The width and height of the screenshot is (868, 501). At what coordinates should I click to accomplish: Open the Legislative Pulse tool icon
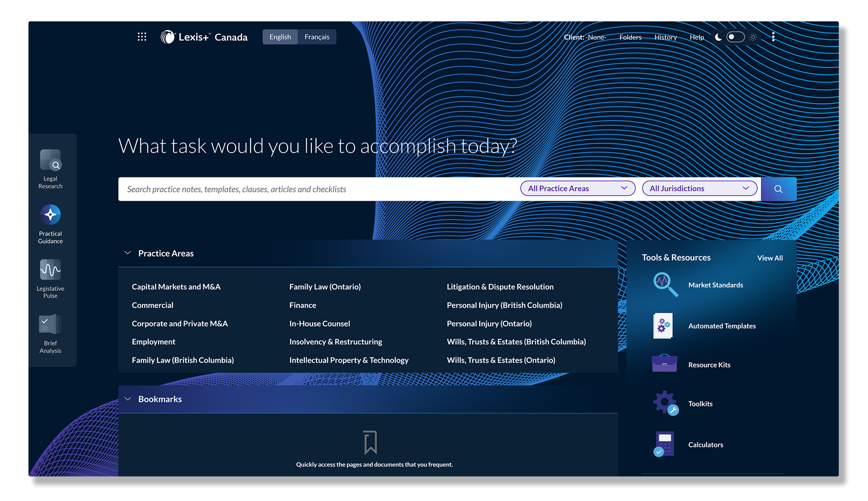(x=50, y=270)
